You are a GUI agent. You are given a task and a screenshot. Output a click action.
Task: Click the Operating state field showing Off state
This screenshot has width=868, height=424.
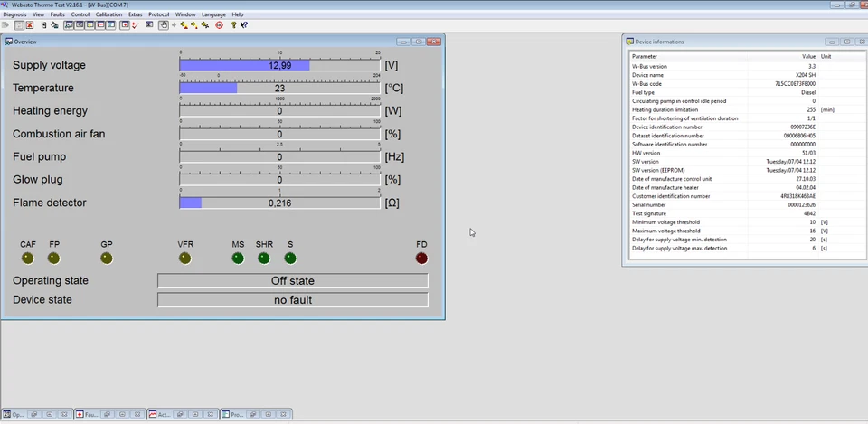293,280
